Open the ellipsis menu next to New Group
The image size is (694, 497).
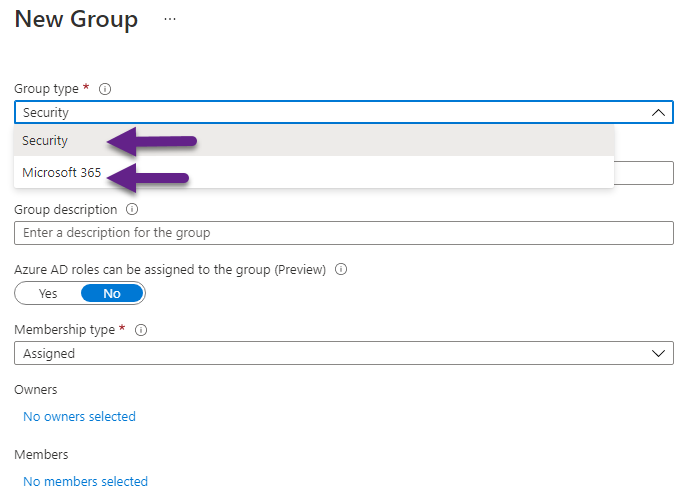pyautogui.click(x=169, y=20)
